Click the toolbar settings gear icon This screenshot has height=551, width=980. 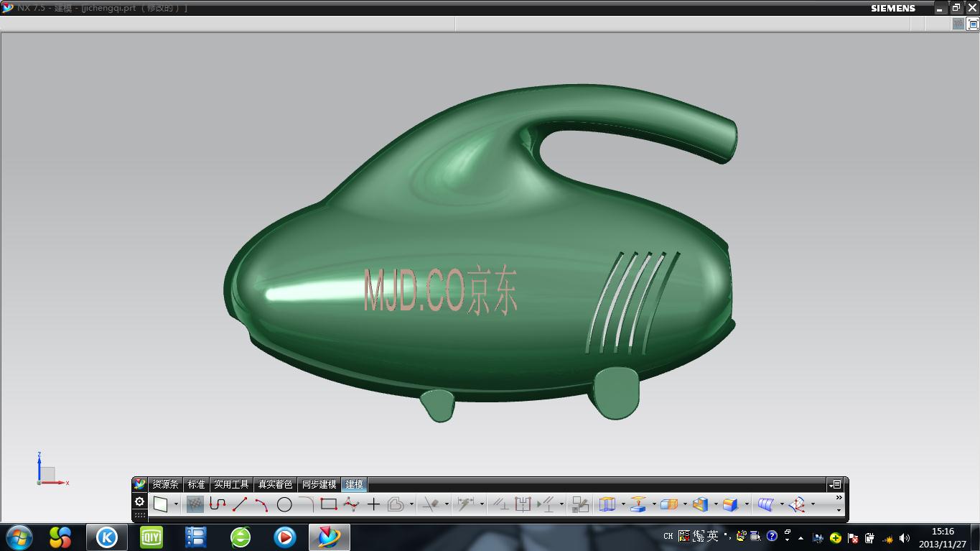click(140, 501)
